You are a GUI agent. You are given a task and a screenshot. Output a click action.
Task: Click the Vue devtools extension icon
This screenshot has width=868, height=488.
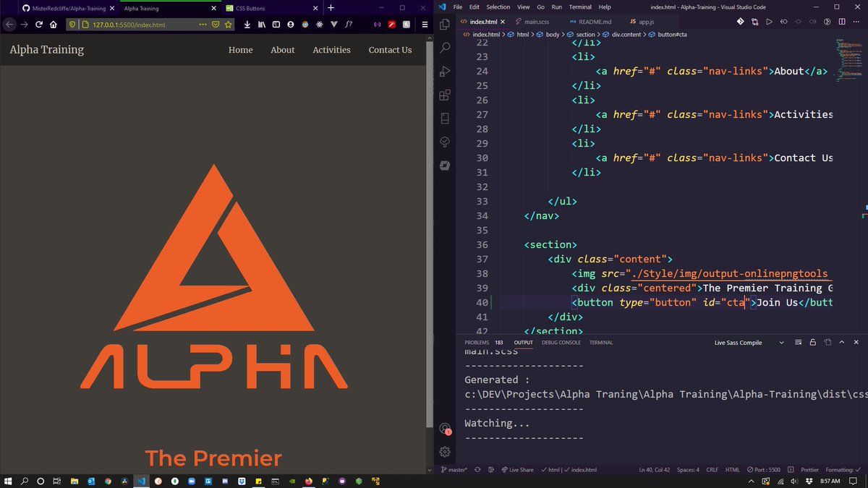[x=333, y=24]
